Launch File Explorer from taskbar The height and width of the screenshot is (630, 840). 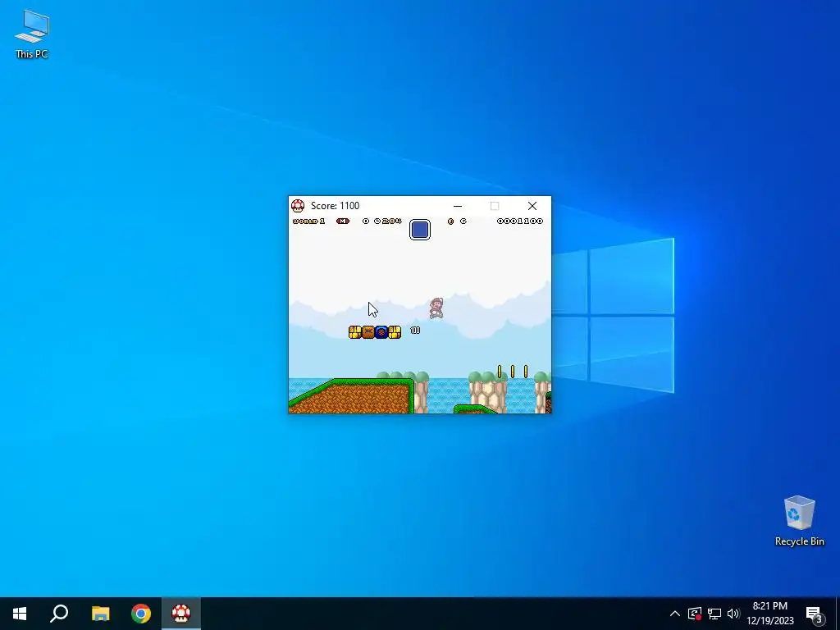pos(100,614)
